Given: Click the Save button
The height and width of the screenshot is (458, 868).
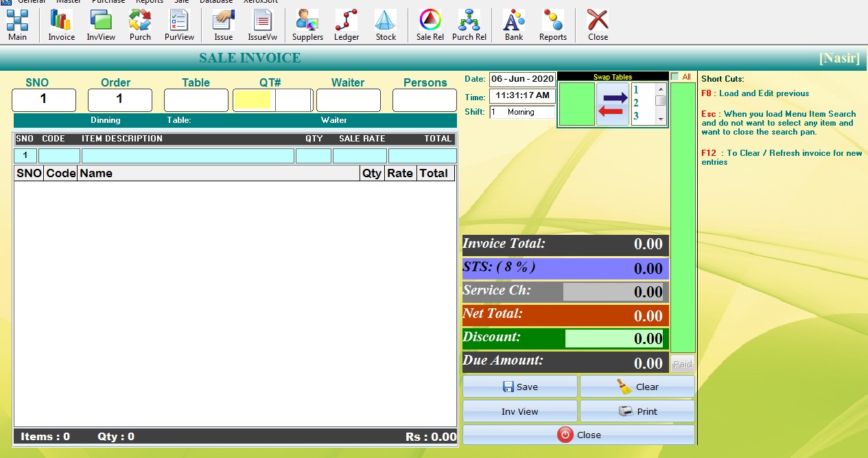Looking at the screenshot, I should 520,387.
